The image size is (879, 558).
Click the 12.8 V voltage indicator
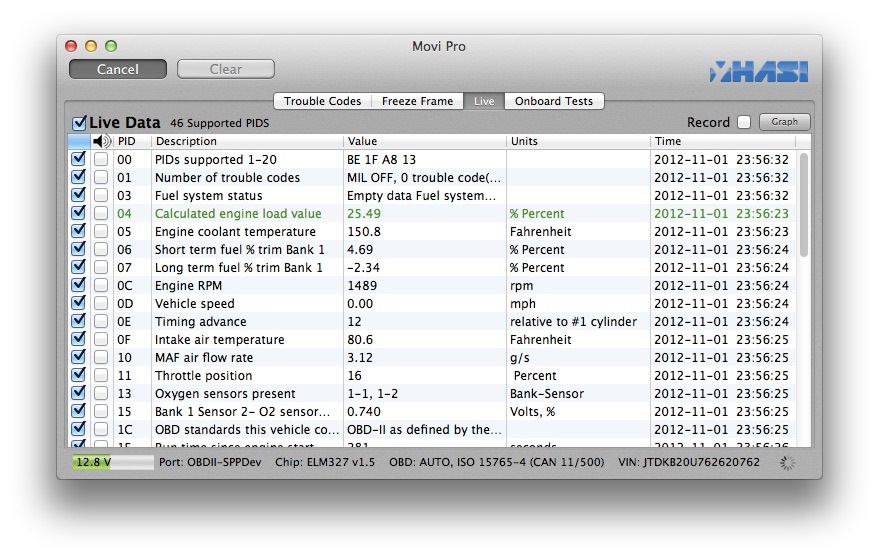pos(113,462)
